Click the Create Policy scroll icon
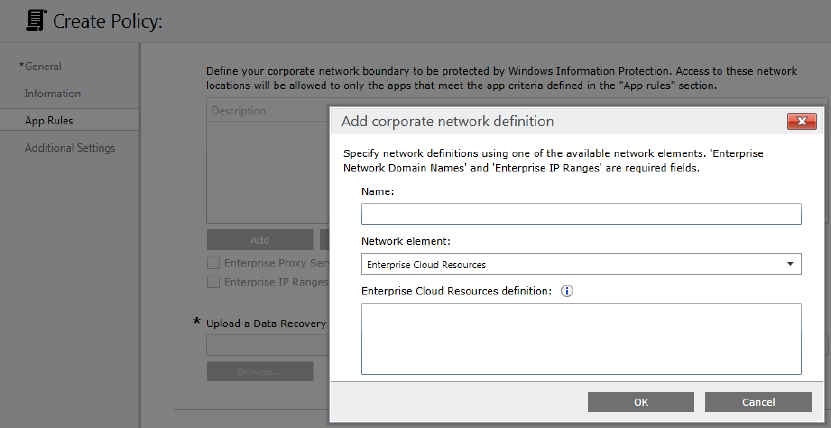Image resolution: width=831 pixels, height=428 pixels. 33,19
